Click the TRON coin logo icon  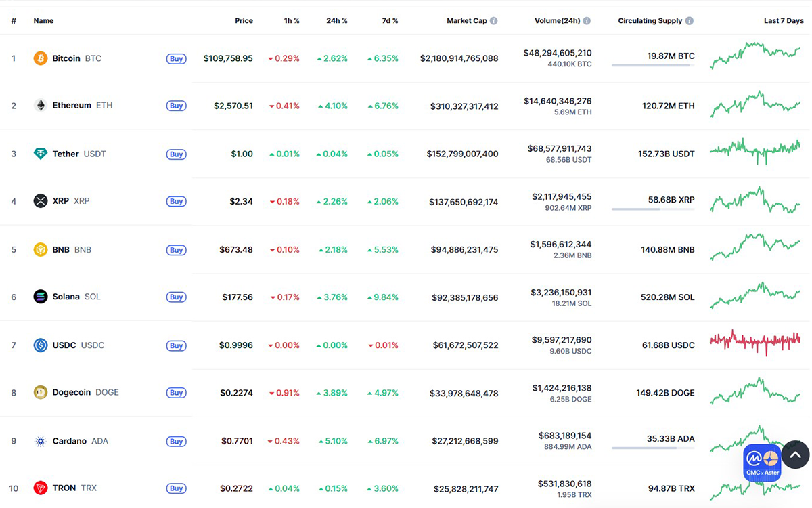[41, 488]
